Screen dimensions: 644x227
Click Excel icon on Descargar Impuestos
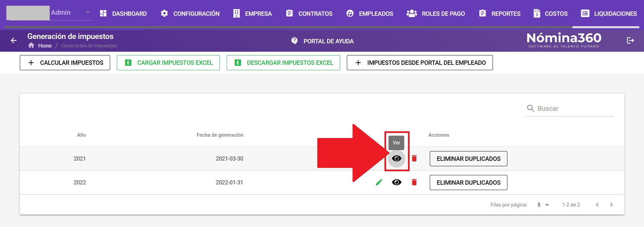238,63
